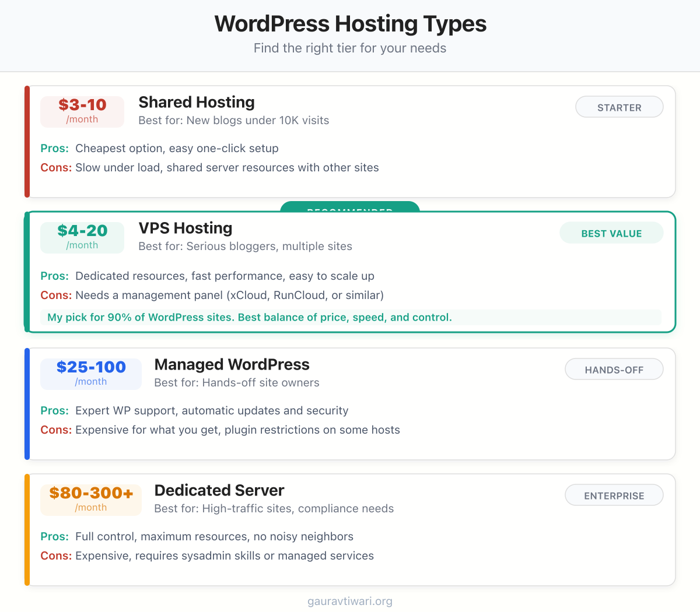Select the VPS Hosting heading
Screen dimensions: 700x612
point(185,228)
